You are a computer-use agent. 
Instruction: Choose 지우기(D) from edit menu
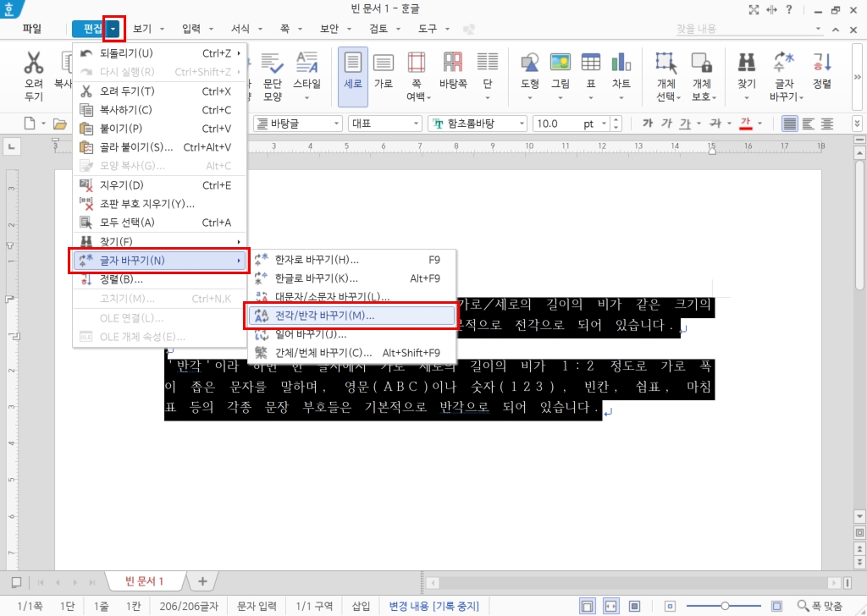[160, 185]
